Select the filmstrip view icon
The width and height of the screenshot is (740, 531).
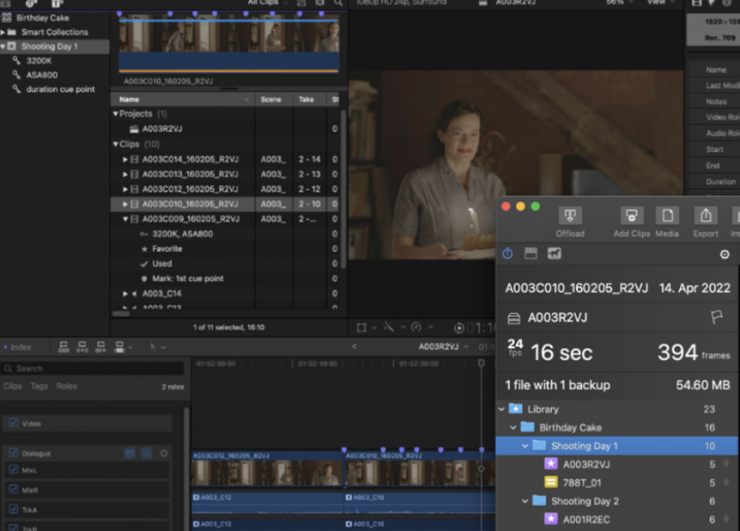pyautogui.click(x=531, y=255)
